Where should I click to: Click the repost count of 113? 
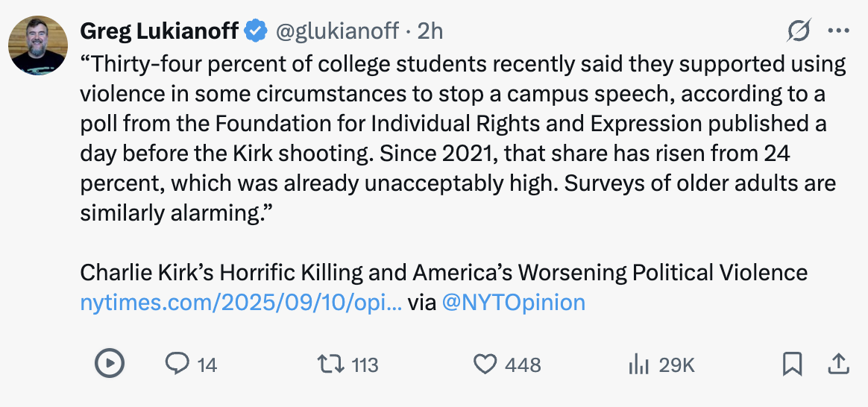pyautogui.click(x=365, y=365)
